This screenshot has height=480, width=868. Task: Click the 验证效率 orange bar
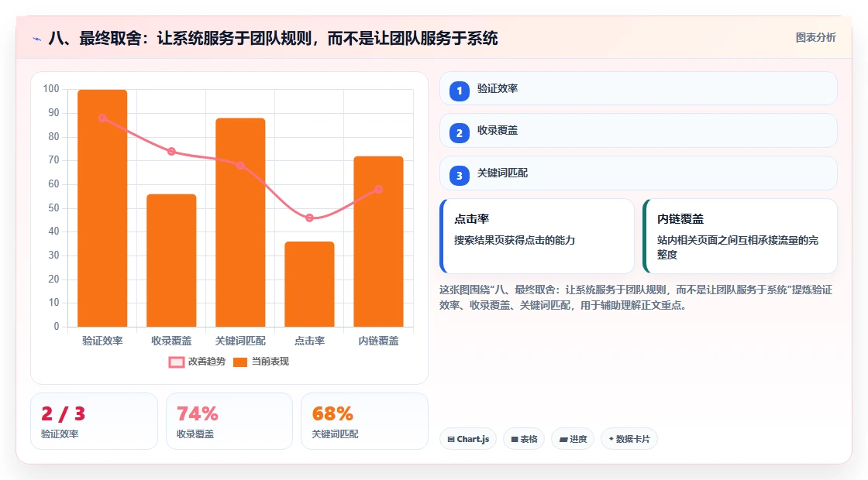point(102,208)
